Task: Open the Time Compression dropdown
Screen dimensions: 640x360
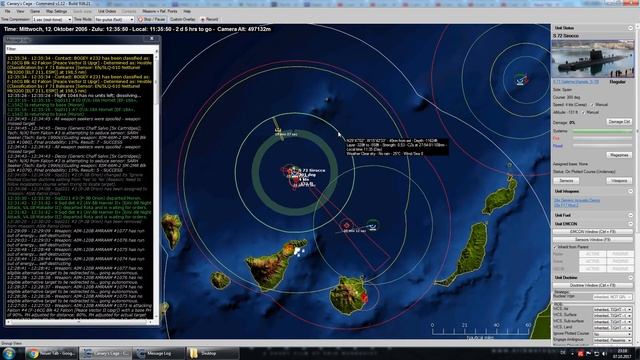Action: point(52,19)
